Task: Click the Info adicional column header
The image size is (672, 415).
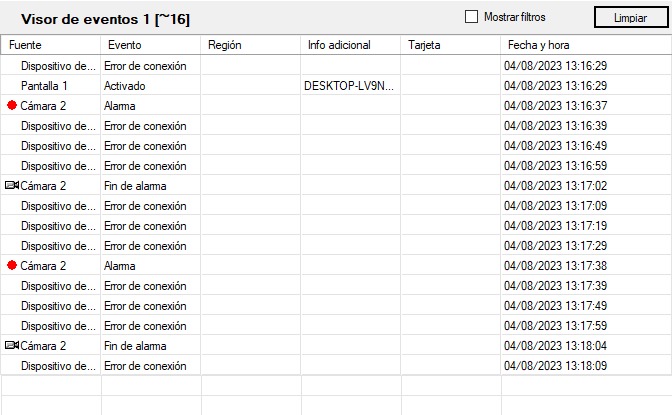Action: point(350,45)
